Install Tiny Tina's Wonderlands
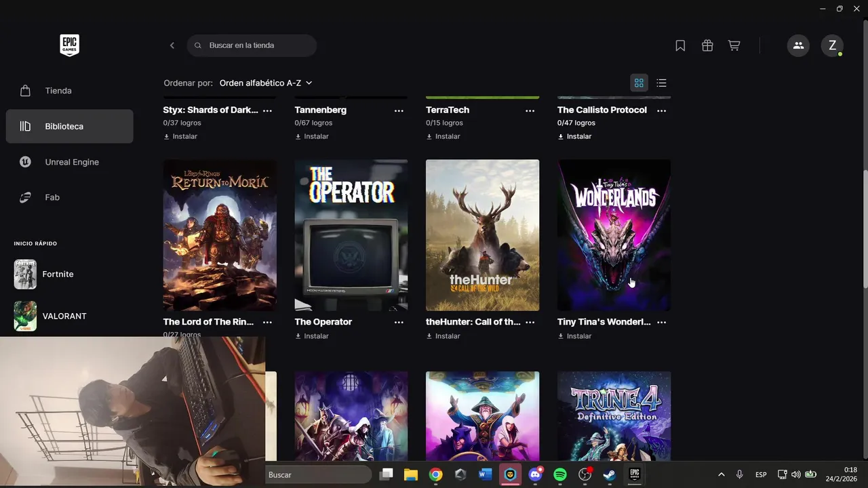Image resolution: width=868 pixels, height=488 pixels. pos(574,336)
